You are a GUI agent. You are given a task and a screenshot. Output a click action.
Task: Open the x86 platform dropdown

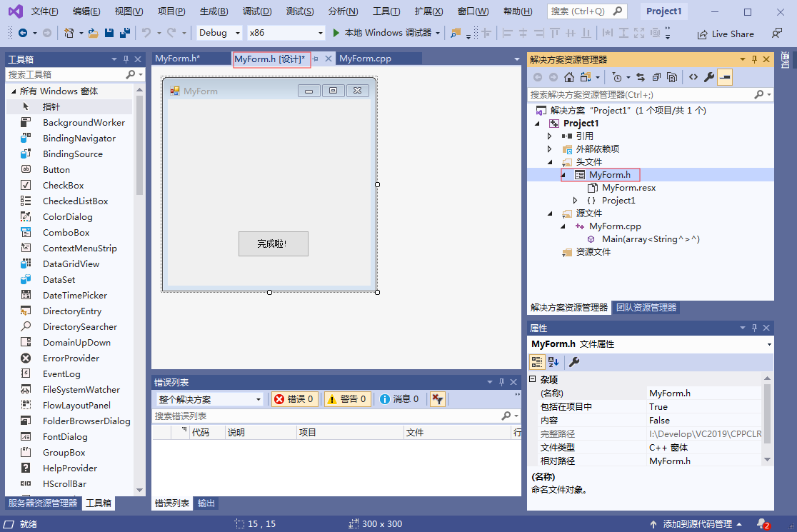click(284, 32)
